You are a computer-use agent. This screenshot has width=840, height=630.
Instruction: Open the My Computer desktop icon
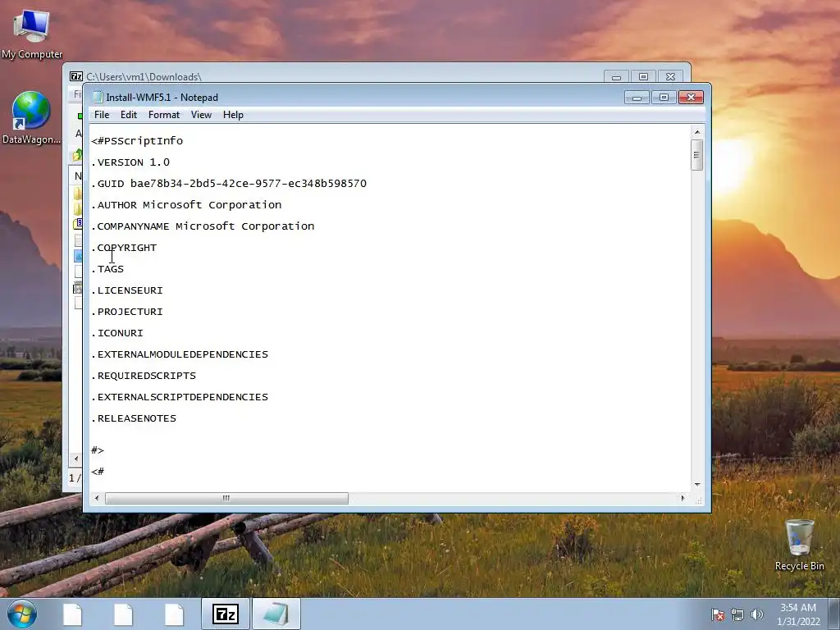32,33
